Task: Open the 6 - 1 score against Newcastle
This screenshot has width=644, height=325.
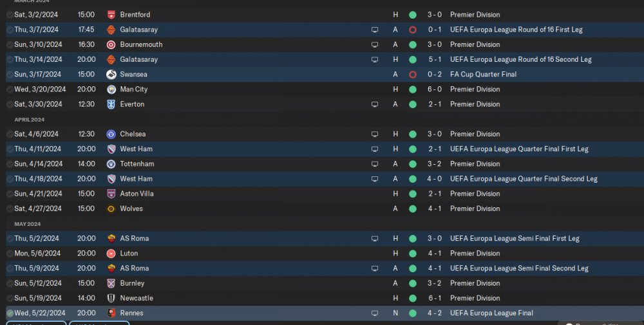Action: pyautogui.click(x=435, y=299)
